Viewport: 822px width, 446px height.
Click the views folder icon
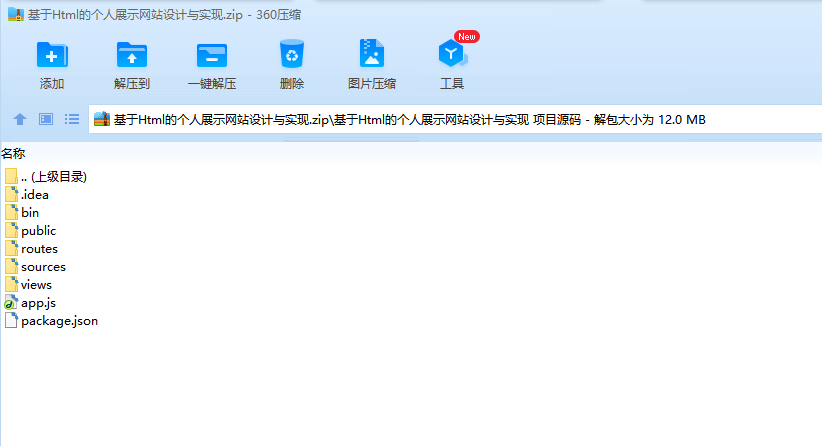click(11, 285)
